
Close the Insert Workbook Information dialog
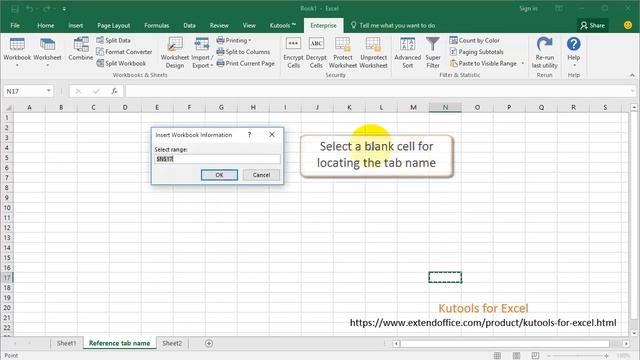[272, 135]
